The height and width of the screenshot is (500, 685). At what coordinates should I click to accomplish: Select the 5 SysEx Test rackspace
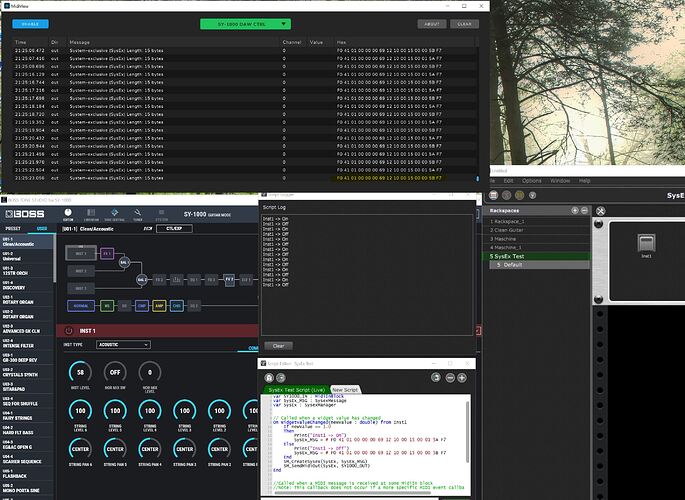click(x=538, y=256)
